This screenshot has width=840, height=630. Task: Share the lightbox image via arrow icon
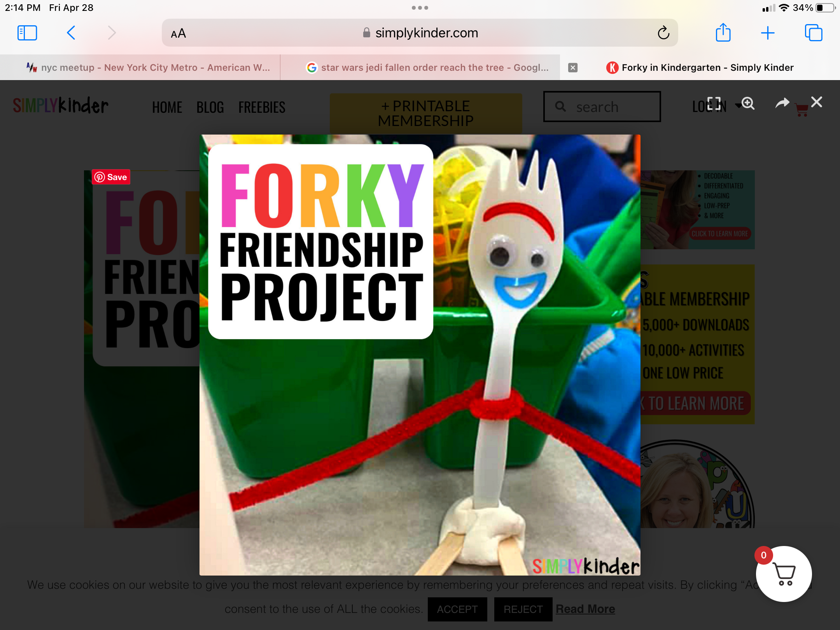pyautogui.click(x=782, y=103)
